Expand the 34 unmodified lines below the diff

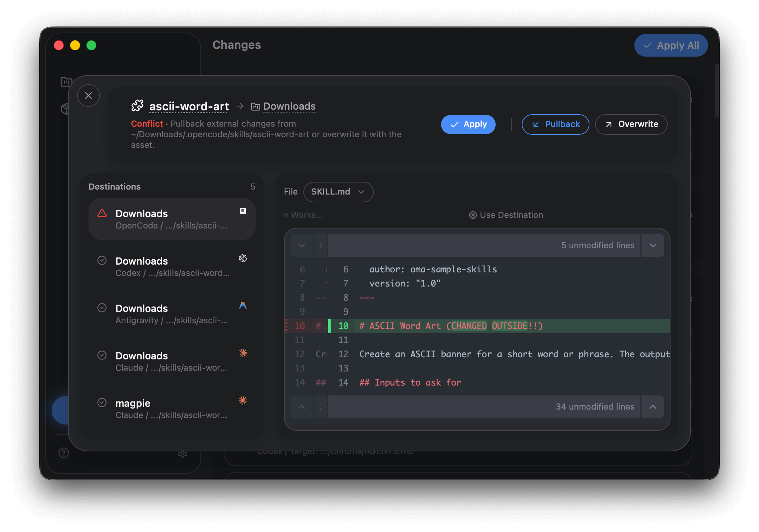coord(653,406)
